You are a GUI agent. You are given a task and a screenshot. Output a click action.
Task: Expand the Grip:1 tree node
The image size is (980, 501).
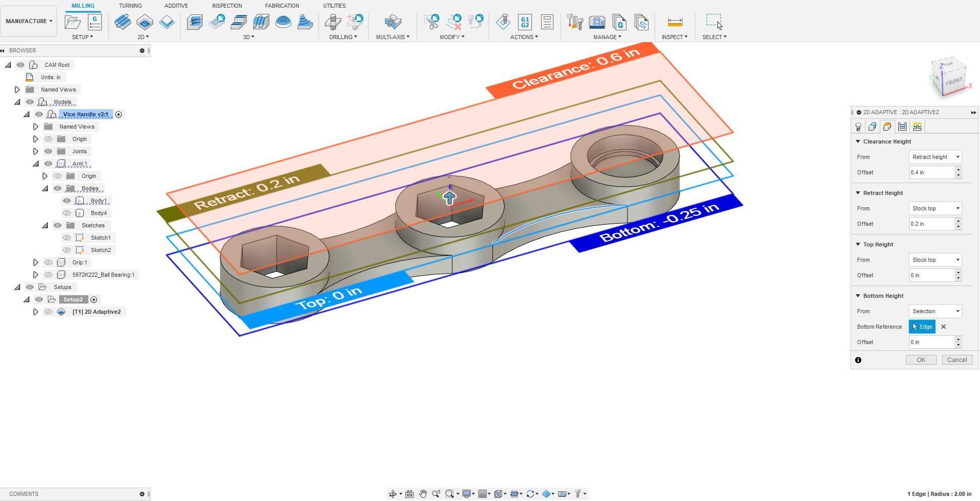pos(35,262)
